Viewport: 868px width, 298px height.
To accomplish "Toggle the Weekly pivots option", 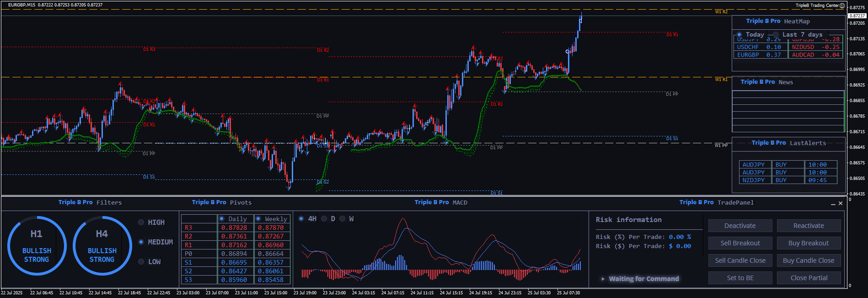I will click(x=258, y=219).
